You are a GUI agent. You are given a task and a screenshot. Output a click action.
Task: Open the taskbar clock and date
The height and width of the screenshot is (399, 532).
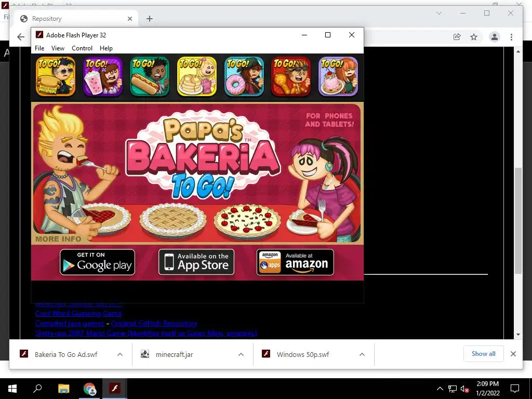coord(487,389)
